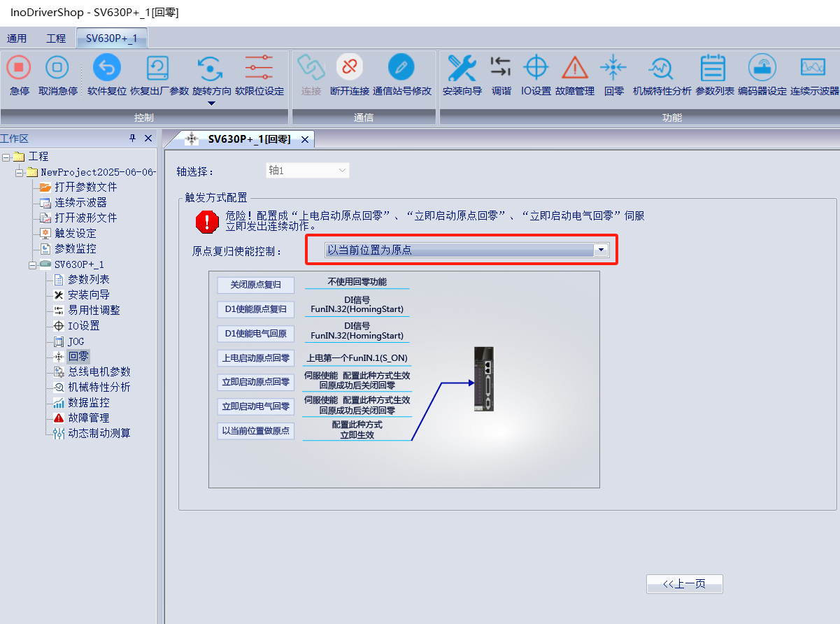Viewport: 840px width, 624px height.
Task: Pin the 工作区 workspace panel
Action: click(133, 139)
